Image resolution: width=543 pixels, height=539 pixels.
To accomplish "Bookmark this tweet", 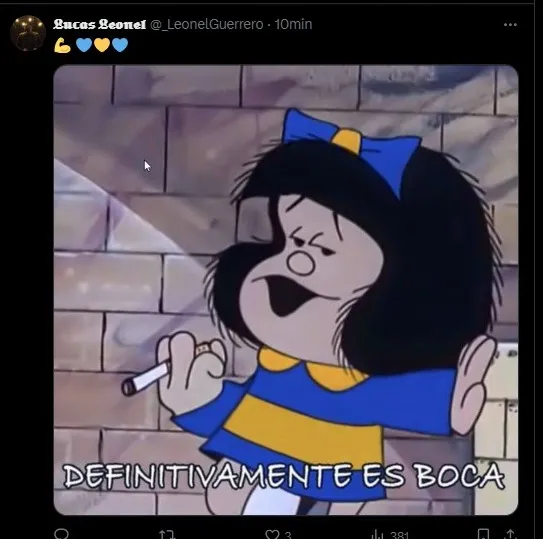I will [483, 534].
